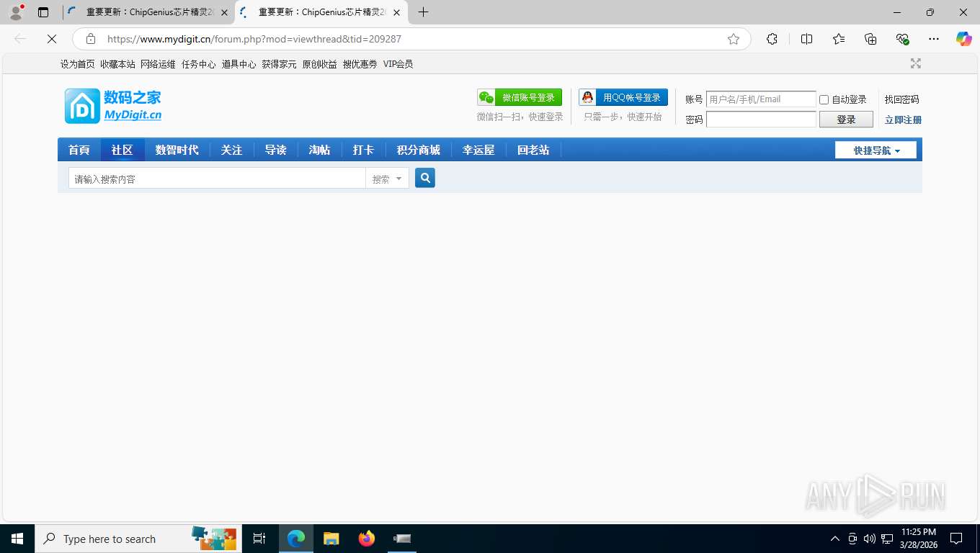The height and width of the screenshot is (553, 980).
Task: Click Microsoft Edge taskbar icon
Action: pyautogui.click(x=296, y=539)
